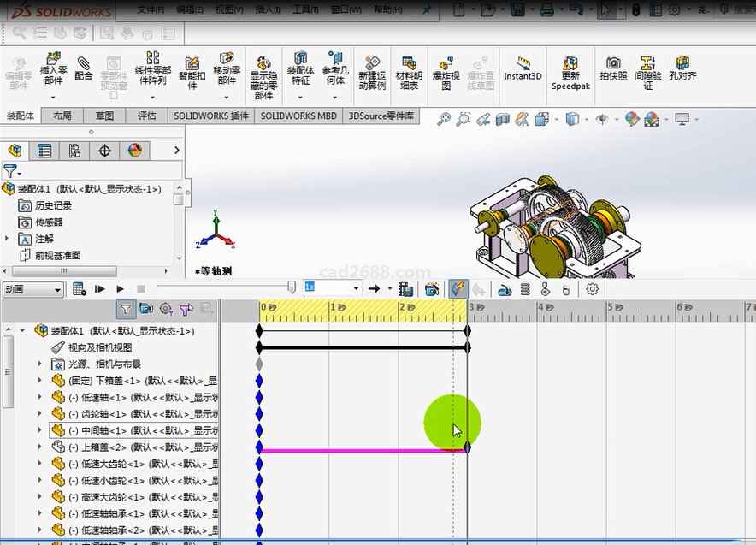Image resolution: width=756 pixels, height=545 pixels.
Task: Click the animation playback time slider handle
Action: [292, 287]
